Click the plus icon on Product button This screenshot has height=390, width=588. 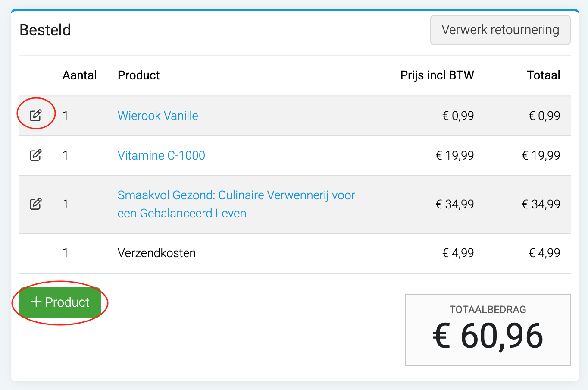click(x=36, y=302)
